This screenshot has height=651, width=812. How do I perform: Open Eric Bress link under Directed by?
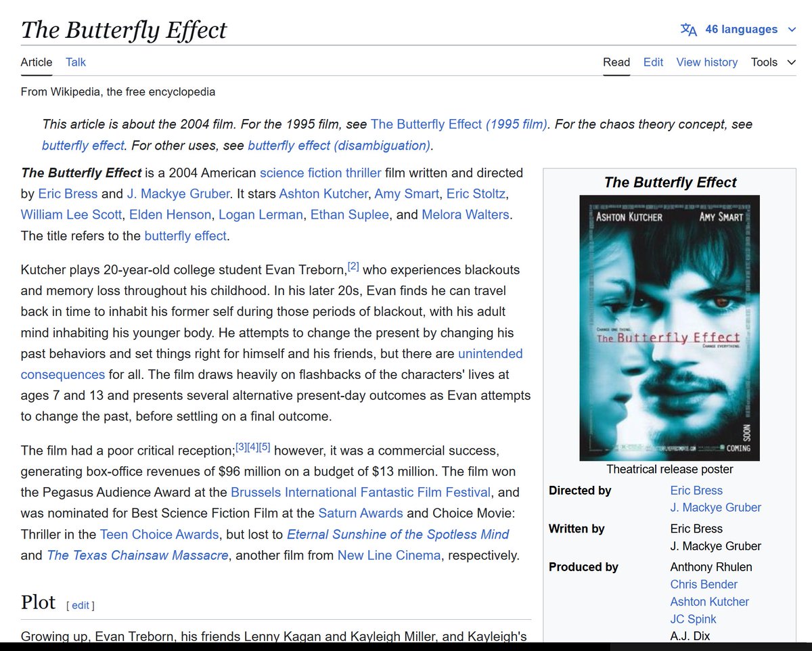click(696, 491)
